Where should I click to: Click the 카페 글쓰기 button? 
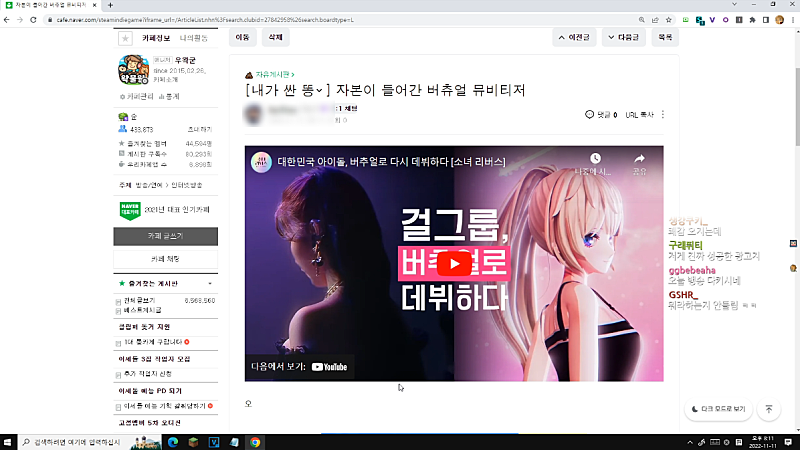click(x=165, y=236)
